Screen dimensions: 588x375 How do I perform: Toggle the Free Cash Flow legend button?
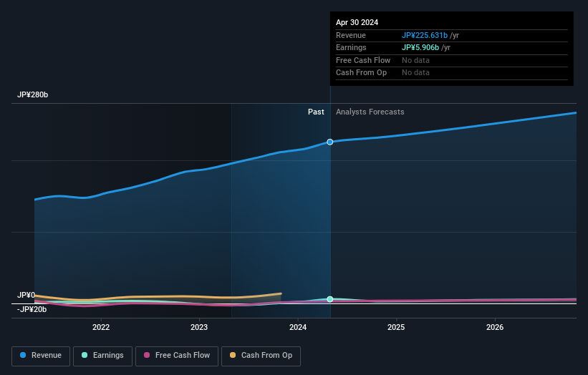177,356
